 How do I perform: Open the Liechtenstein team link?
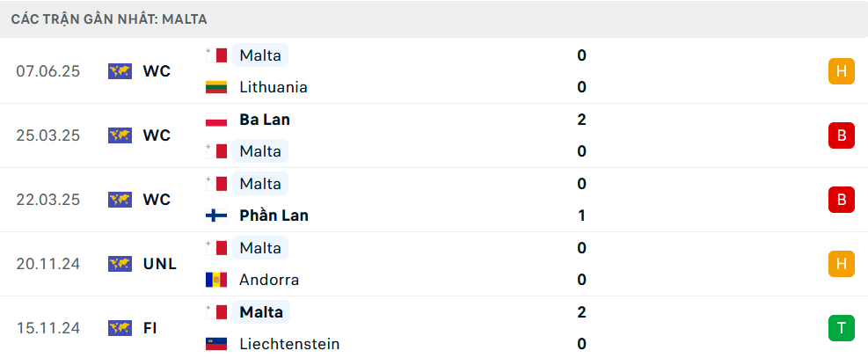tap(289, 344)
